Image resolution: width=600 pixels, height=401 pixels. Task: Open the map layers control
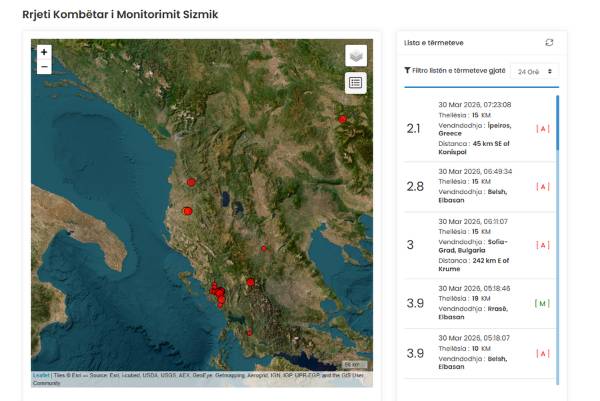coord(356,57)
